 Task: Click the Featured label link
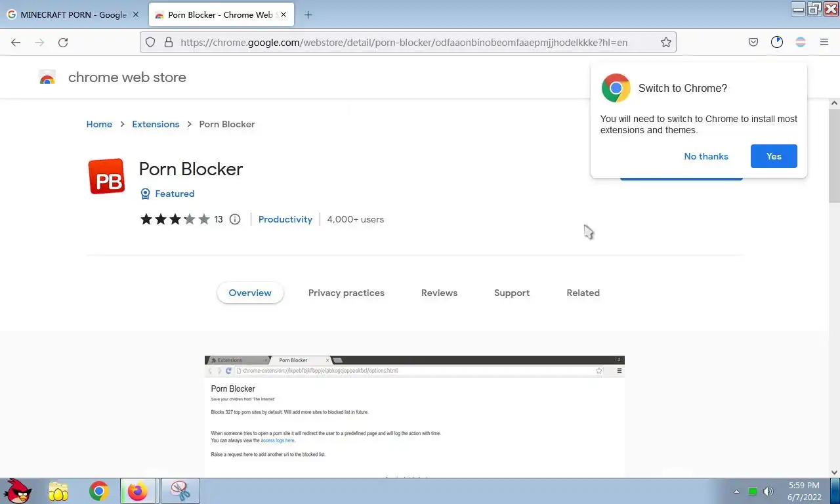click(x=175, y=194)
